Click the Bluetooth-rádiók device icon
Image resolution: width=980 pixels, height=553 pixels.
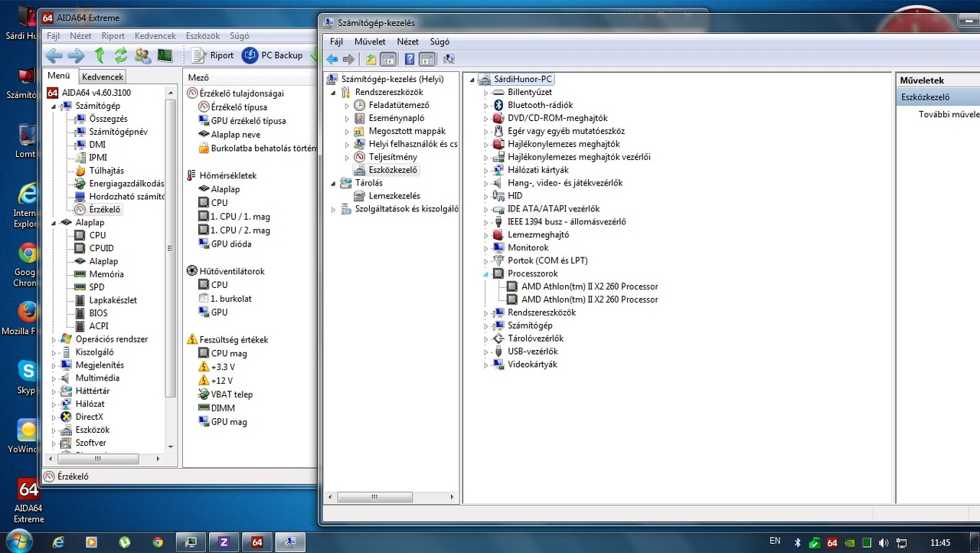(x=498, y=105)
